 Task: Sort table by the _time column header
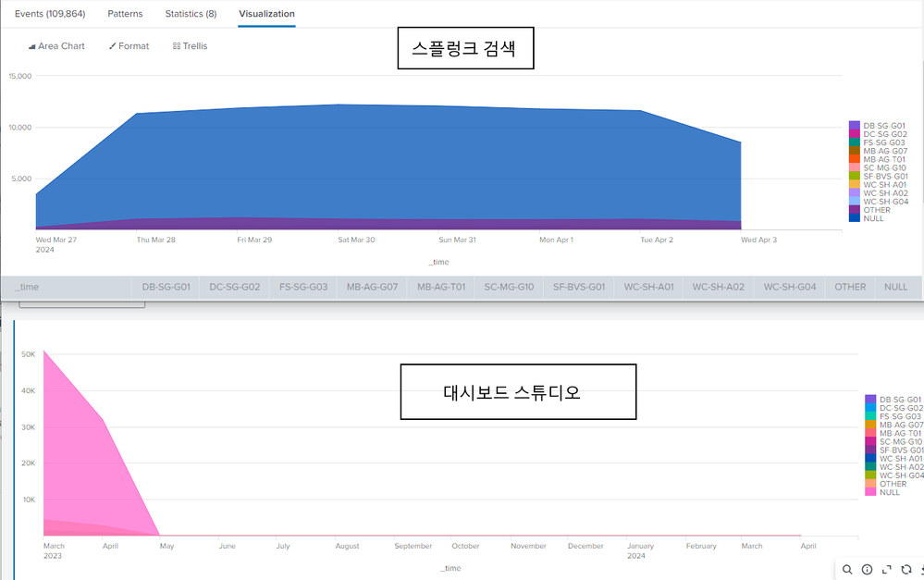point(67,287)
